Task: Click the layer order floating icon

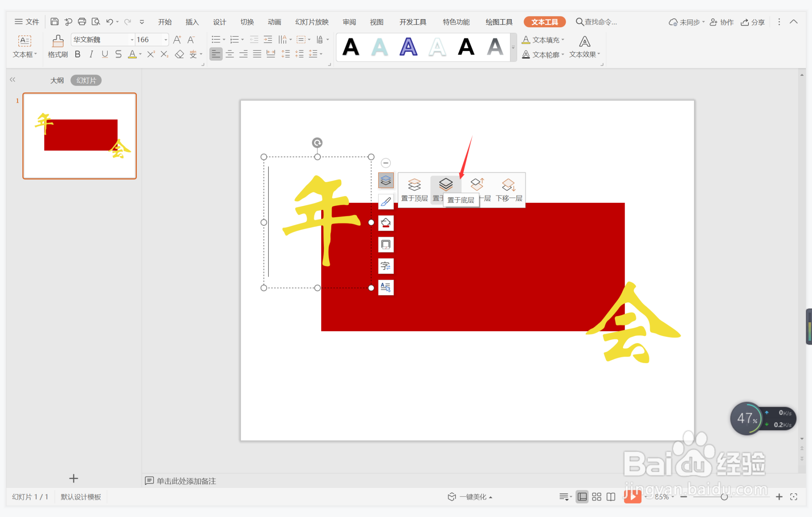Action: click(386, 180)
